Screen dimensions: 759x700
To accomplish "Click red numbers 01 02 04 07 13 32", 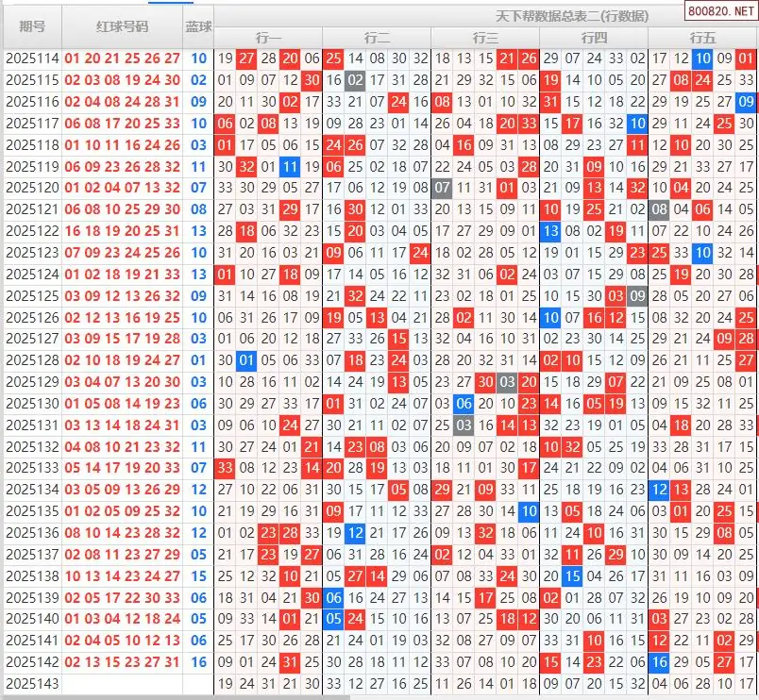I will (123, 188).
